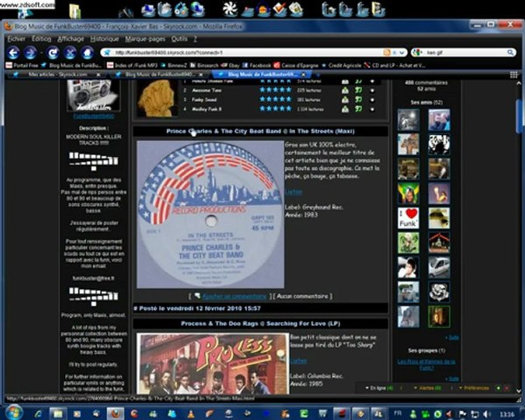The width and height of the screenshot is (525, 420).
Task: Open the group link under "Ses groupes"
Action: pos(426,365)
